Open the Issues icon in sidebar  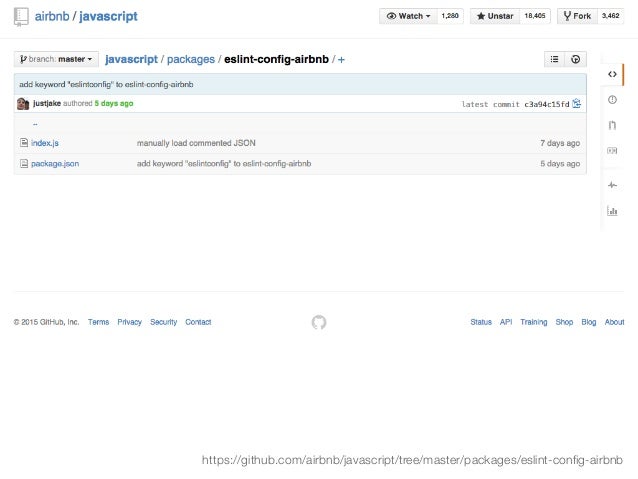612,100
